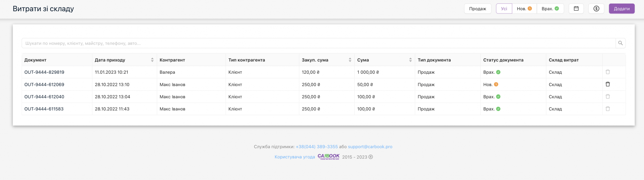Open the calendar date filter icon
The width and height of the screenshot is (644, 180).
point(576,9)
